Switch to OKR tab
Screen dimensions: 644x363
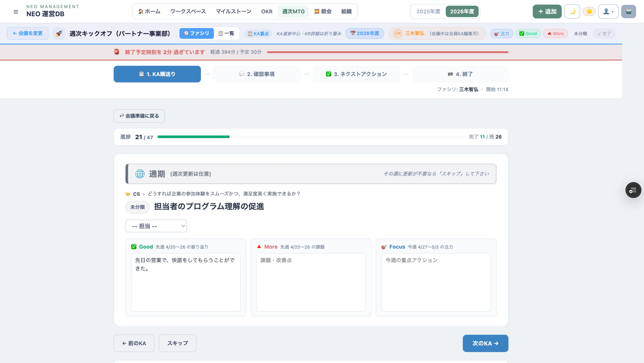(x=267, y=11)
